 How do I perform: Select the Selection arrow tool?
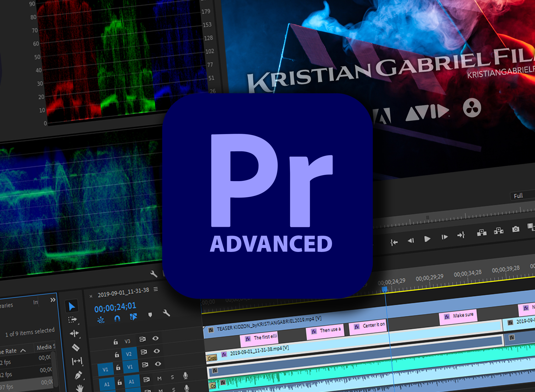(x=72, y=307)
